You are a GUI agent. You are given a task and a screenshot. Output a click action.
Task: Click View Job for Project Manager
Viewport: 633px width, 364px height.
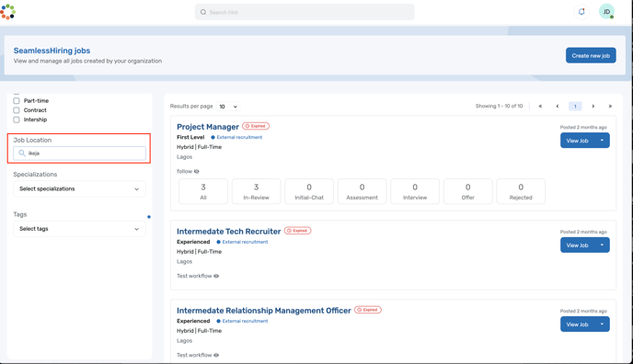coord(577,141)
